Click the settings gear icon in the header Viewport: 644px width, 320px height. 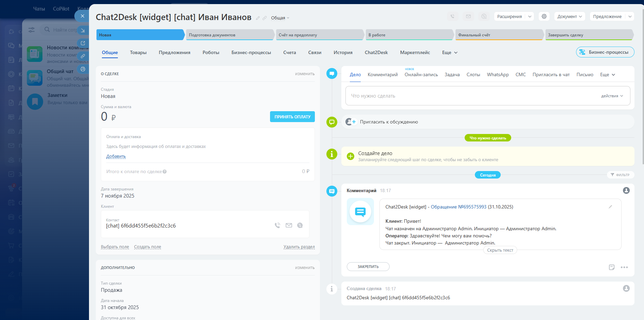click(544, 16)
